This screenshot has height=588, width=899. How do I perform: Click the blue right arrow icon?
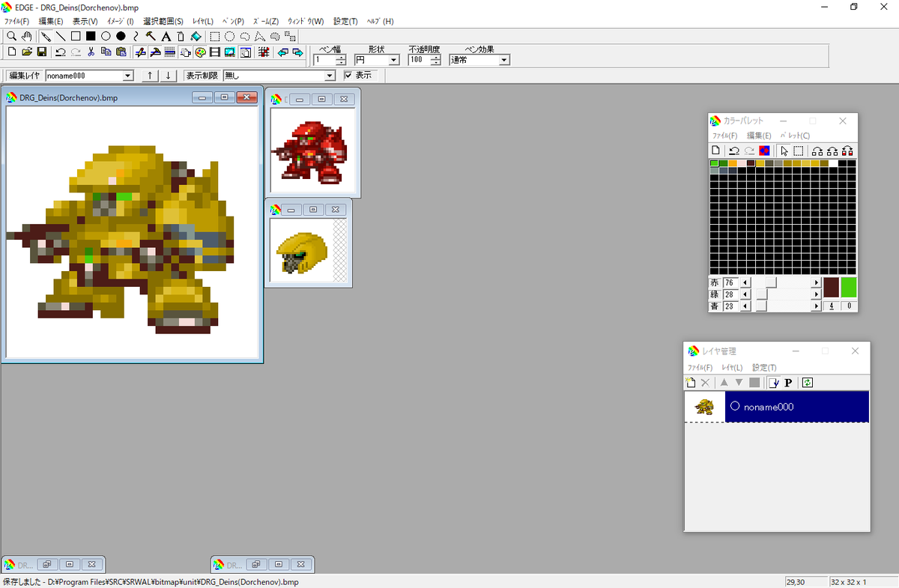297,52
